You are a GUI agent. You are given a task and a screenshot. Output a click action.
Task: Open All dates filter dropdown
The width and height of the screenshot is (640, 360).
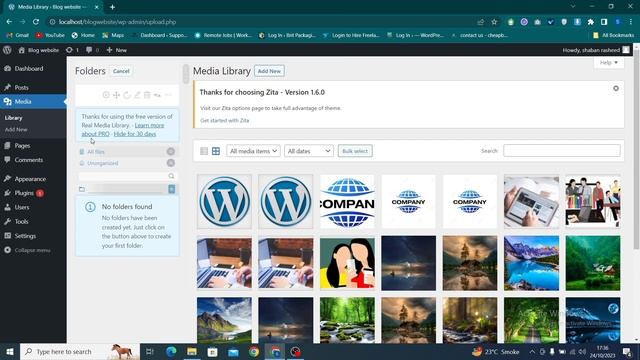pyautogui.click(x=309, y=151)
